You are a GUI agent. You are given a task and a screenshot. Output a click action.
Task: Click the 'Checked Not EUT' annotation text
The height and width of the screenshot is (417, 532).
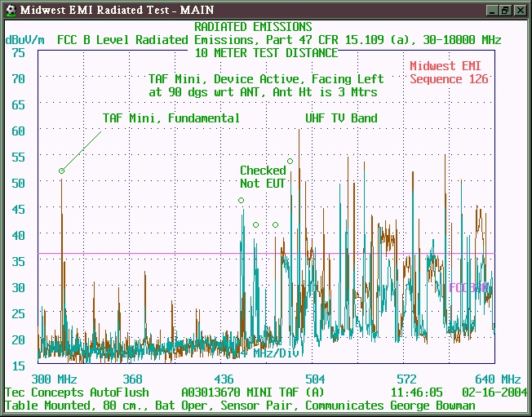pos(262,177)
